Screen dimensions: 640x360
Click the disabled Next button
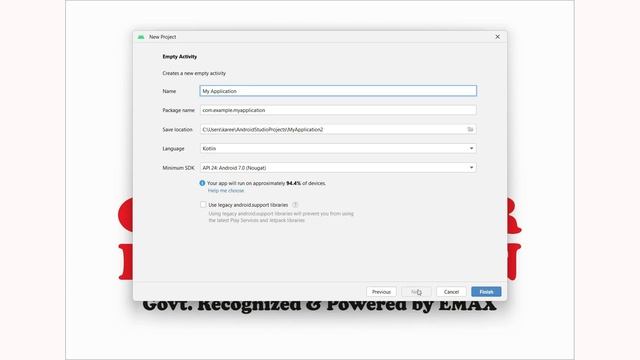tap(416, 292)
